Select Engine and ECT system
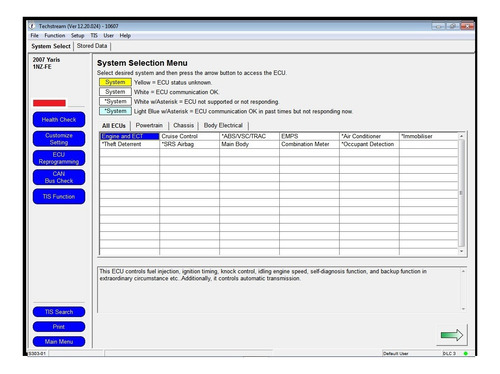Screen dimensions: 500x374 (130, 136)
